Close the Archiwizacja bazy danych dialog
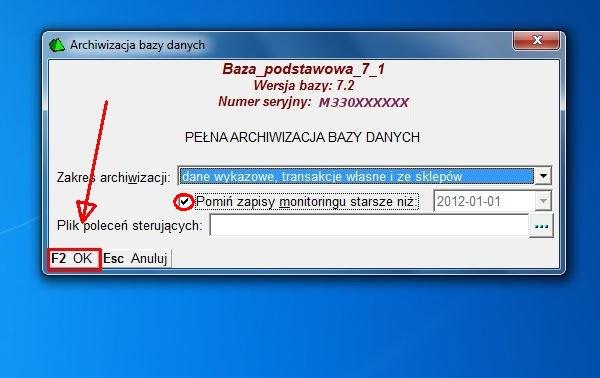The width and height of the screenshot is (600, 378). [537, 40]
